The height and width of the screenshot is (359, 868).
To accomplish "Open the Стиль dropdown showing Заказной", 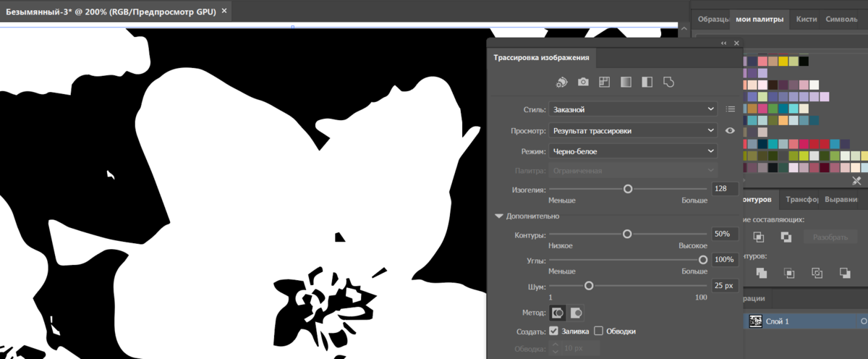I will (633, 109).
